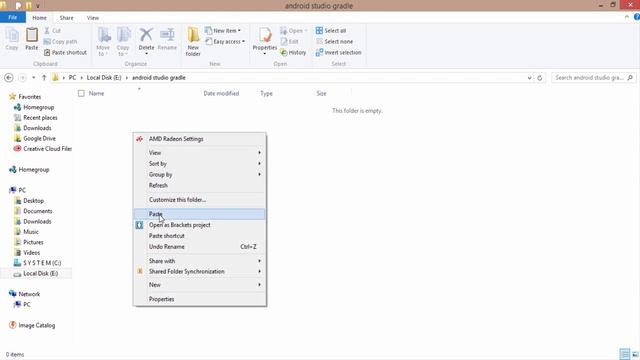Sort by the Size column header
Screen dimensions: 640x360
click(321, 93)
